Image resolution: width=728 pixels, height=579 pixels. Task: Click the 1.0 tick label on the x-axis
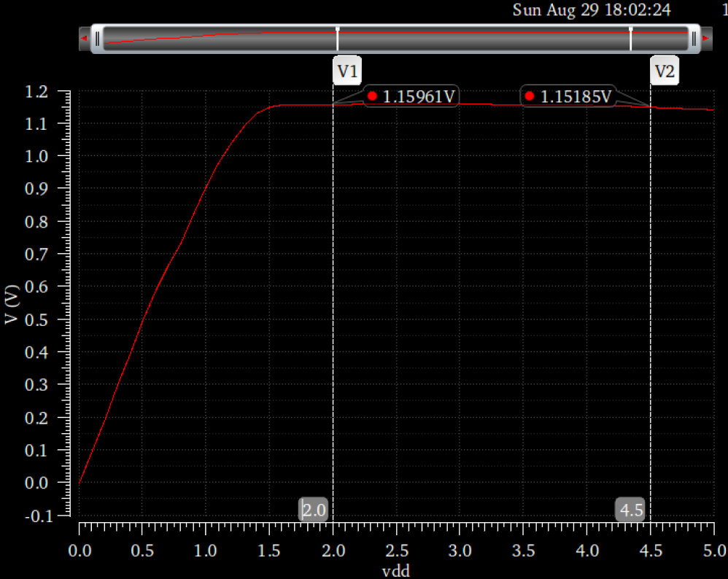click(x=205, y=551)
